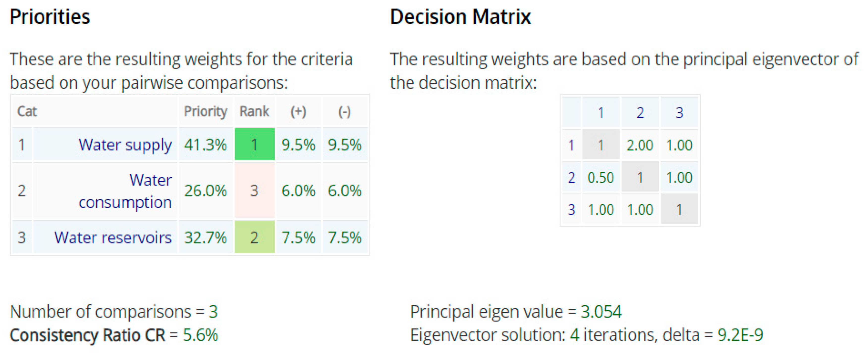The width and height of the screenshot is (868, 355).
Task: Click the (+) column header
Action: tap(298, 112)
